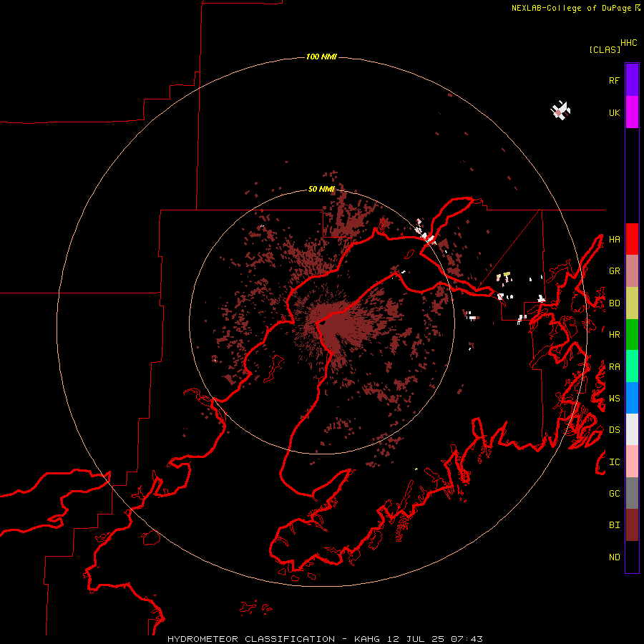Select the BD yellow legend block
This screenshot has height=644, width=644.
632,303
